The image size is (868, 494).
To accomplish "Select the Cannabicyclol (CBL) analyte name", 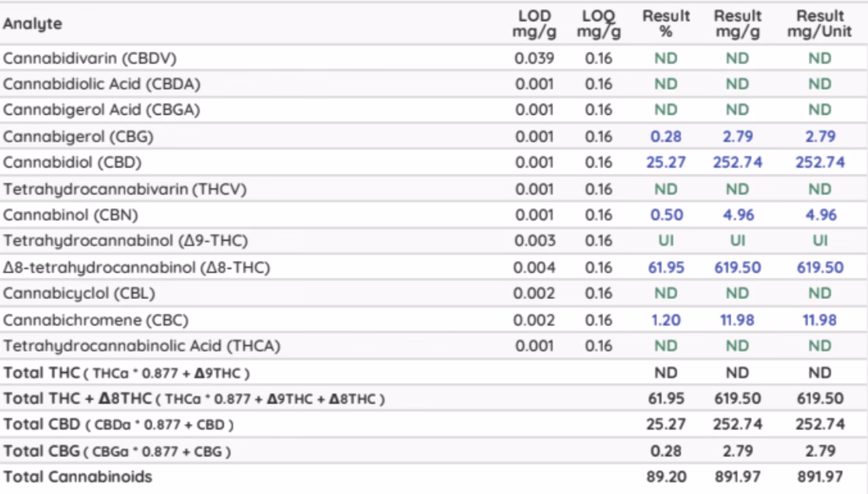I will (x=79, y=293).
